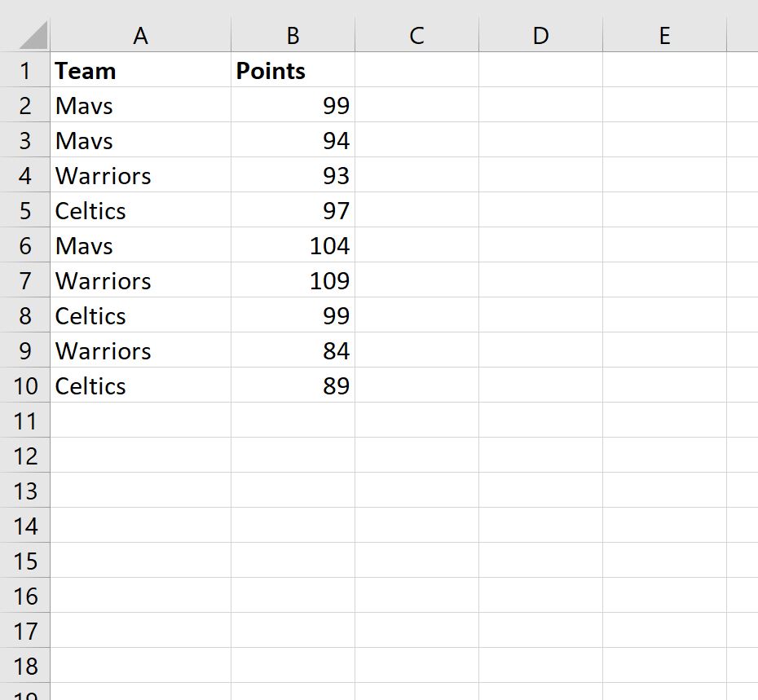Screen dimensions: 758x700
Task: Click the Points header cell
Action: (x=293, y=70)
